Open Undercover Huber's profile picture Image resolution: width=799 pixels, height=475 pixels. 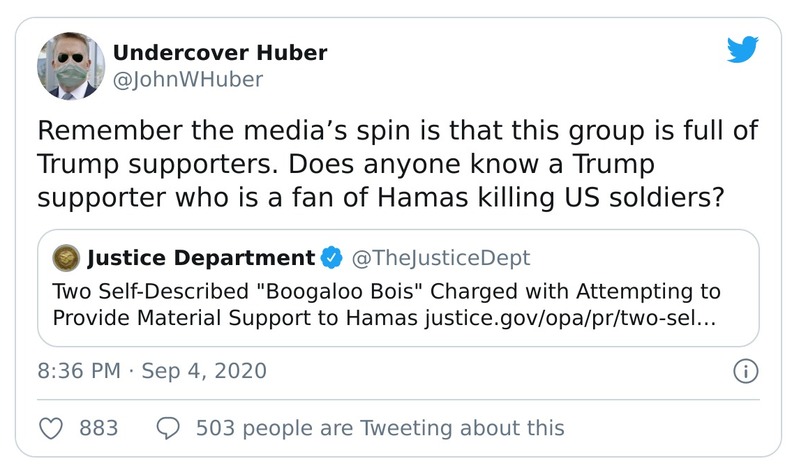point(70,65)
